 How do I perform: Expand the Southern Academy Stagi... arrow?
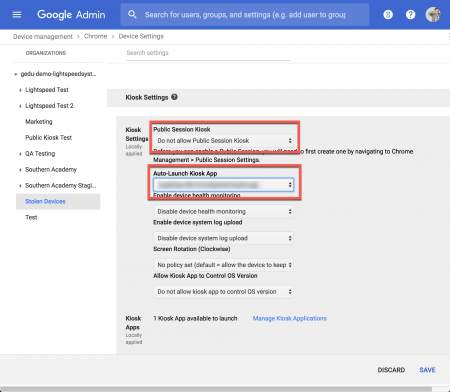[20, 186]
